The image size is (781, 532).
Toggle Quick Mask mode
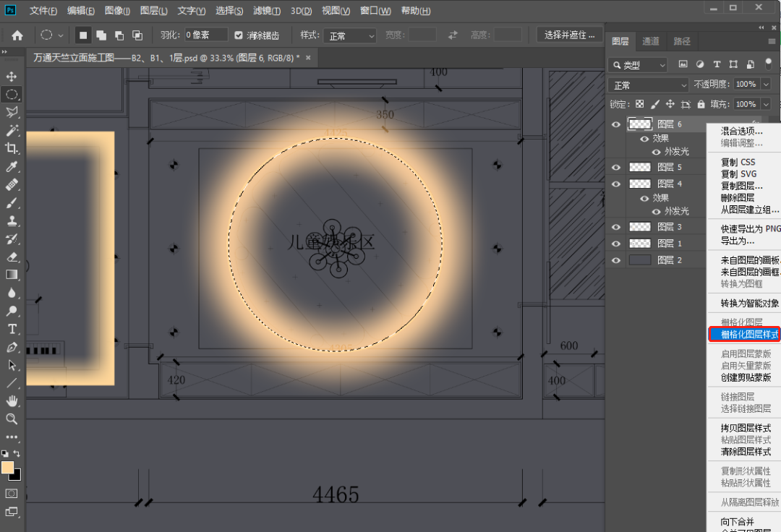click(12, 493)
